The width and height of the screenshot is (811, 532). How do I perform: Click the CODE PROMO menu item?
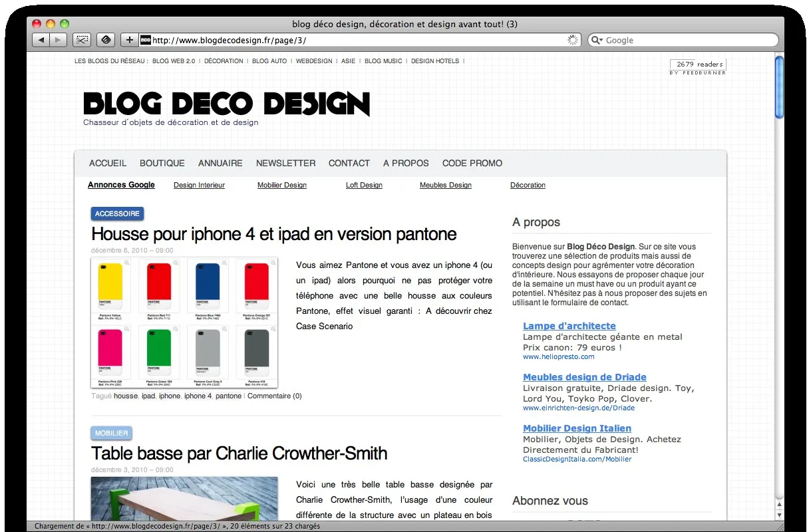(x=472, y=163)
